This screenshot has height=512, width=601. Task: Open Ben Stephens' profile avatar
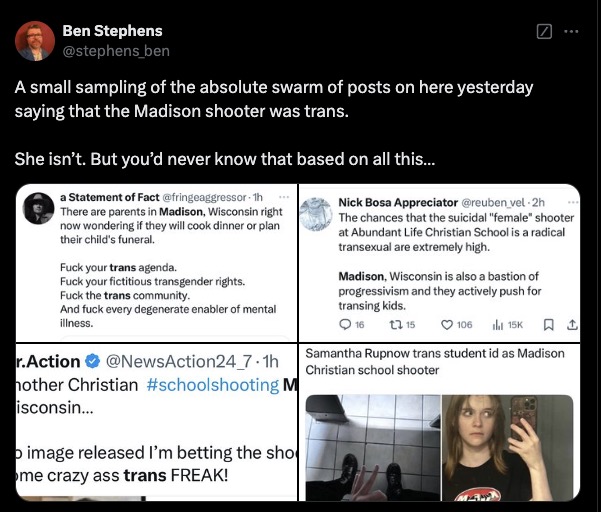[x=35, y=40]
